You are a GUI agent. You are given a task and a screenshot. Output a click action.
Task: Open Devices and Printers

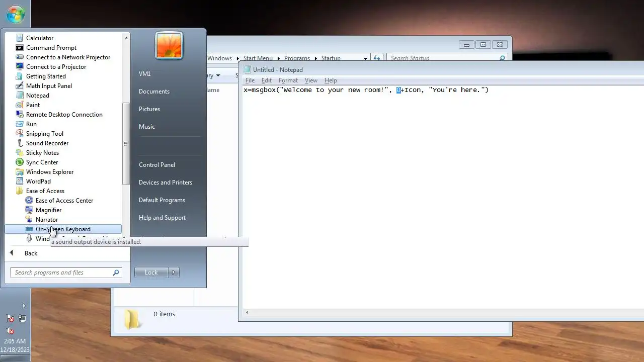coord(166,183)
